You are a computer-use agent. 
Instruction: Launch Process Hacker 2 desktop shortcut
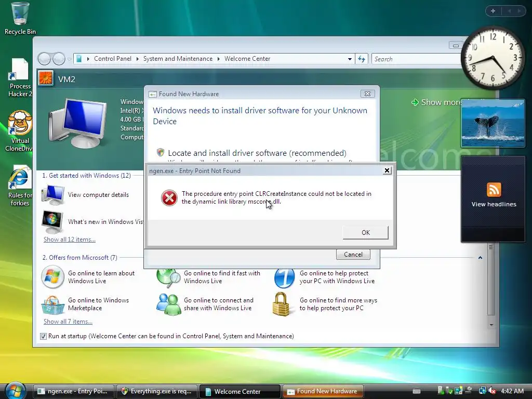[20, 78]
